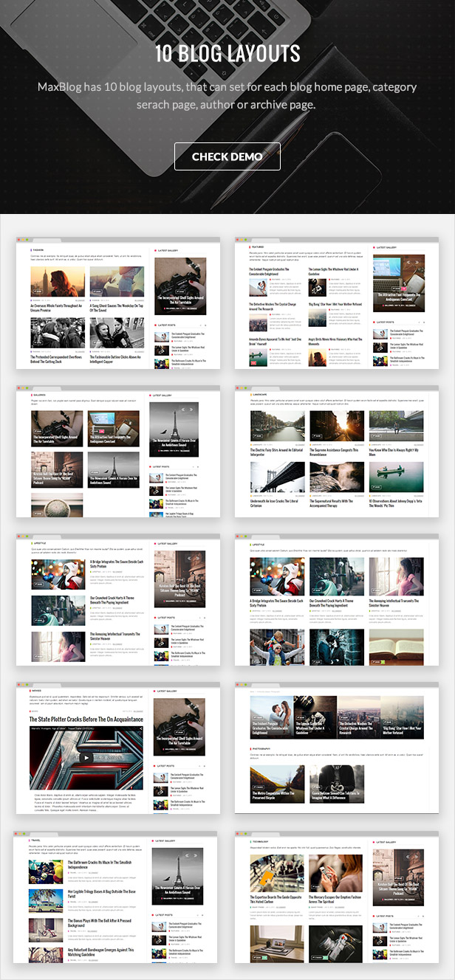The image size is (455, 980).
Task: Click the TECHNOLOGY category heading
Action: [261, 841]
